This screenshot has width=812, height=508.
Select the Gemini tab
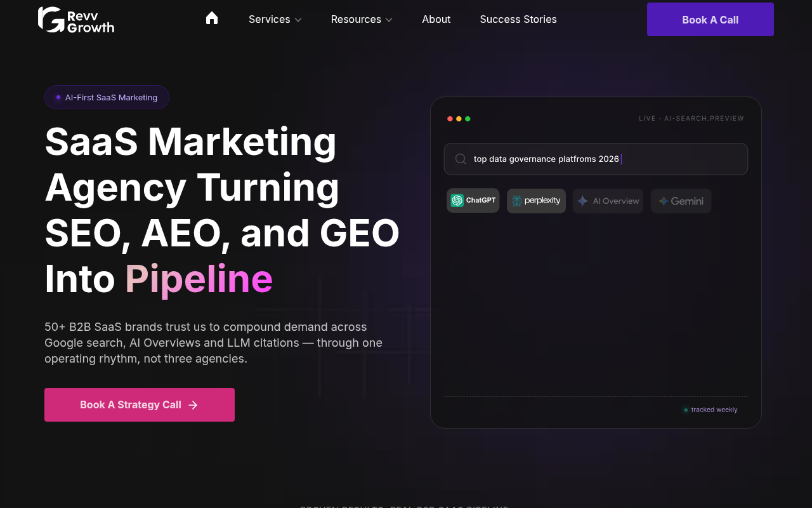(x=681, y=201)
